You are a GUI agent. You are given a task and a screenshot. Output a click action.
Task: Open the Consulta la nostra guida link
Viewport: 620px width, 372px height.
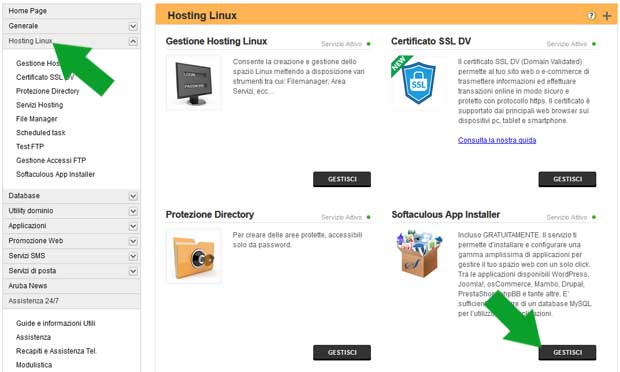pyautogui.click(x=497, y=140)
